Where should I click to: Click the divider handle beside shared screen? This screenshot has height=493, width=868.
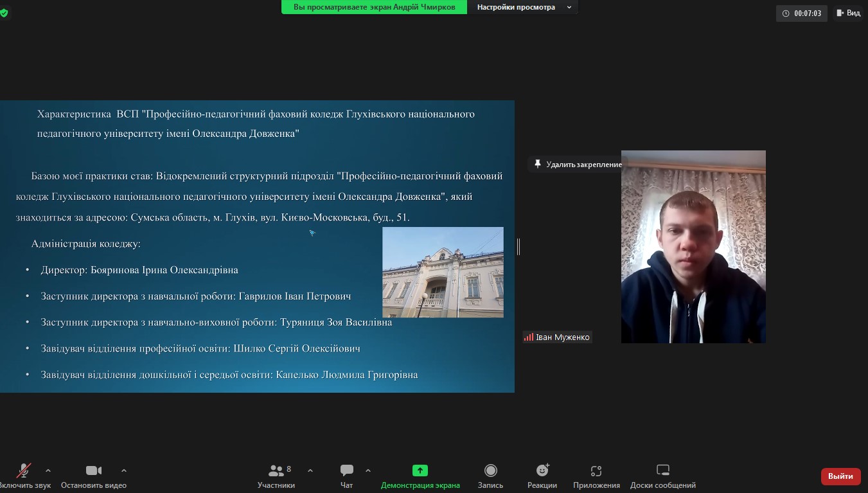(x=518, y=246)
